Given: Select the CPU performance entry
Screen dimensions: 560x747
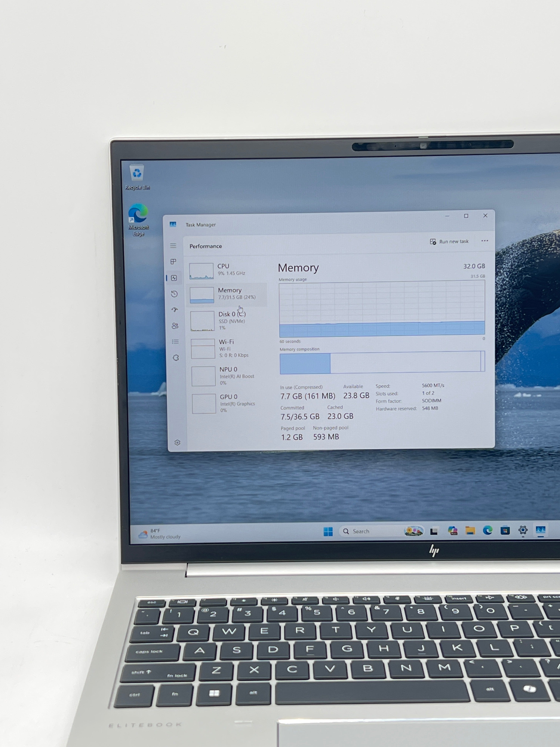Looking at the screenshot, I should [x=227, y=270].
